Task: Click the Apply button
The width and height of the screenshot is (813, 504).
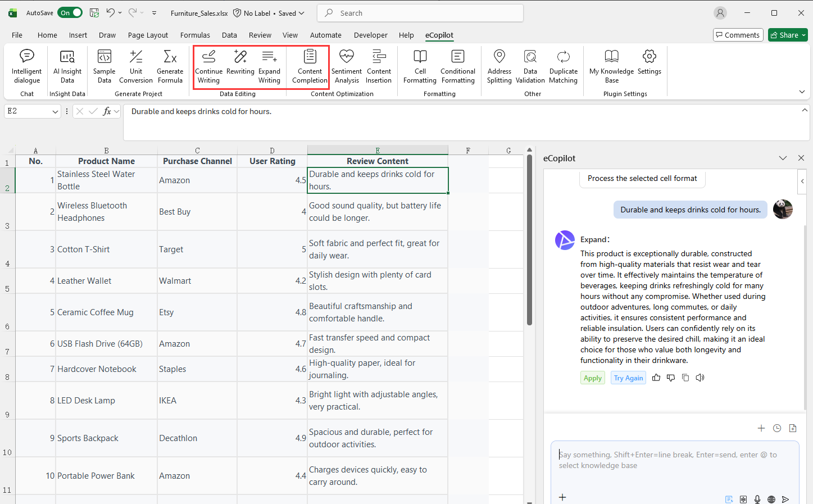Action: pyautogui.click(x=592, y=378)
